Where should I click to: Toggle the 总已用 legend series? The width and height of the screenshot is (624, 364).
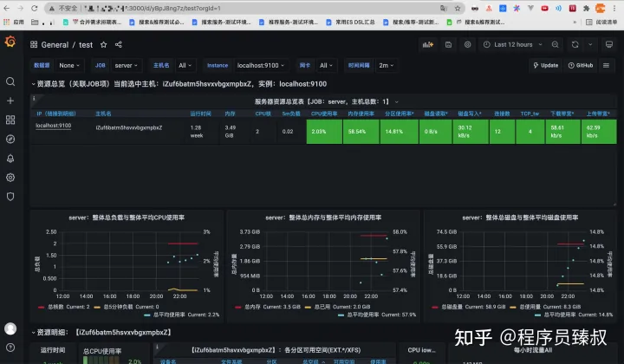coord(322,307)
